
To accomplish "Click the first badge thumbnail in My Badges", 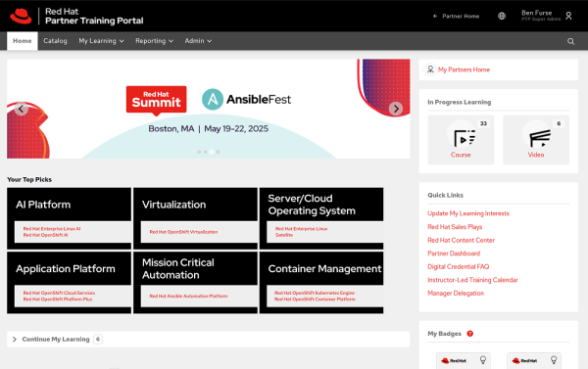I will (464, 361).
